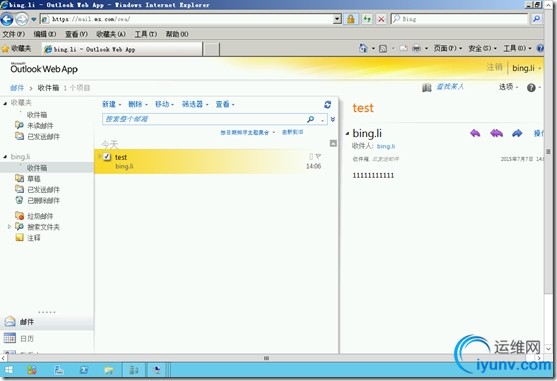Click the security lock icon
557x381 pixels.
tap(351, 19)
